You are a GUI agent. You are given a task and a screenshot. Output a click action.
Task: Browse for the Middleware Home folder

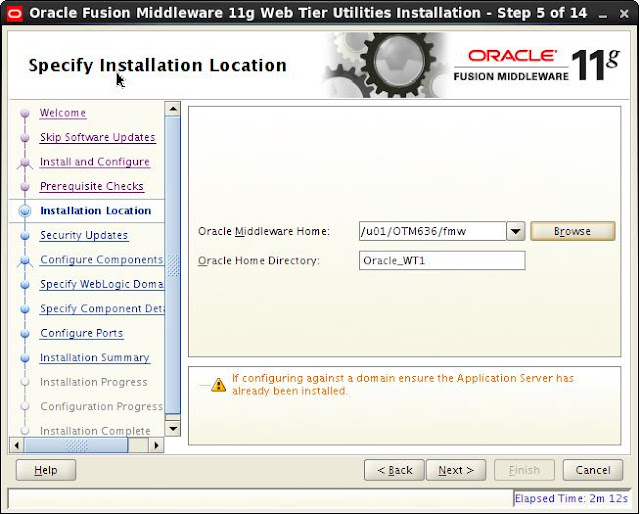point(572,231)
